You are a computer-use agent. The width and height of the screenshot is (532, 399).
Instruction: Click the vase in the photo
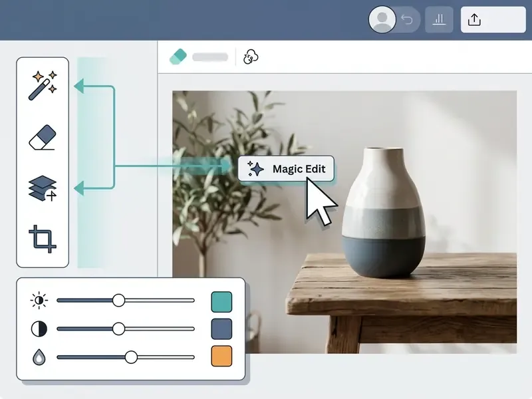(x=384, y=212)
